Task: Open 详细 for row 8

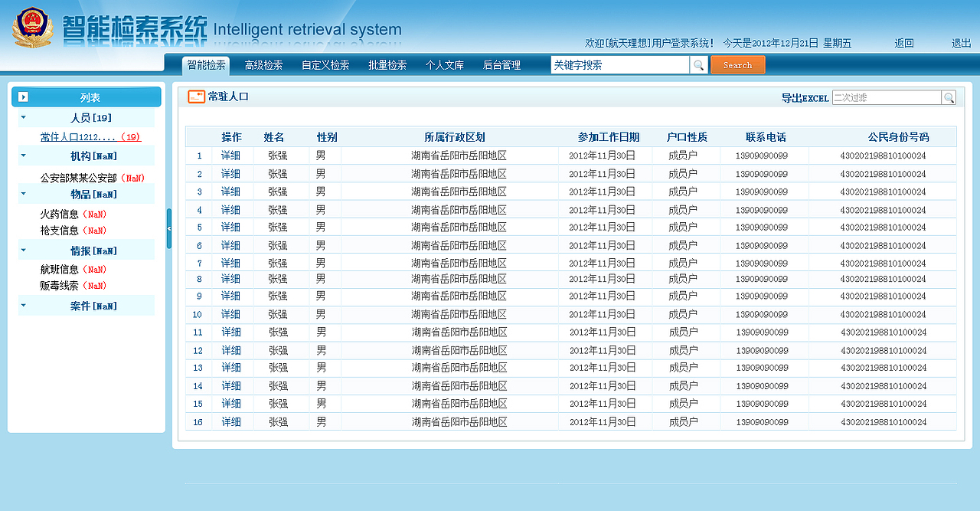Action: pos(230,279)
